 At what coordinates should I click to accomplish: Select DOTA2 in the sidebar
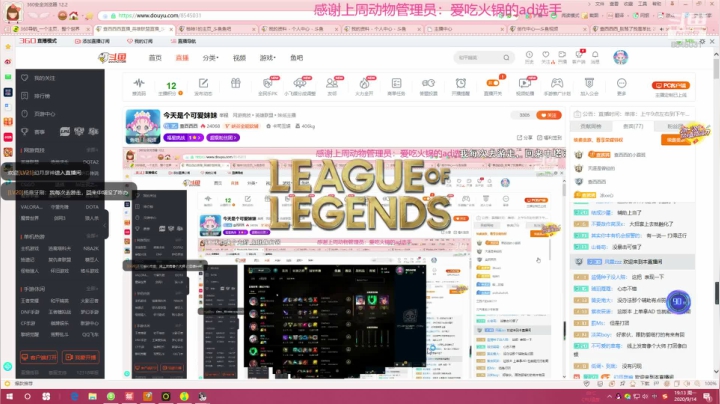pyautogui.click(x=90, y=162)
